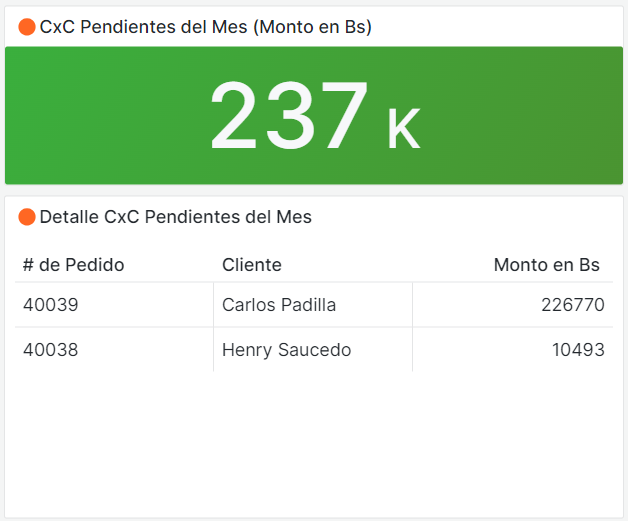Sort table by the Cliente column header
Screen dimensions: 628x521
(251, 265)
